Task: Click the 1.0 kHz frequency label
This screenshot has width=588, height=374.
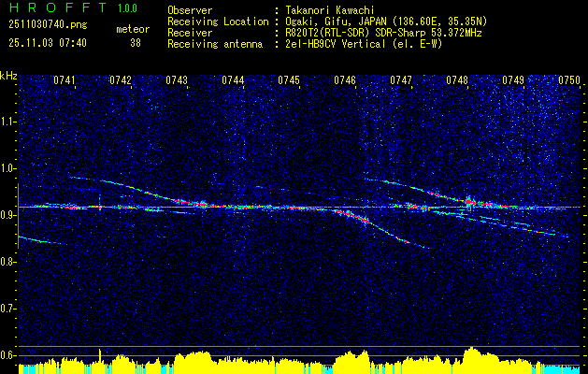Action: click(7, 168)
